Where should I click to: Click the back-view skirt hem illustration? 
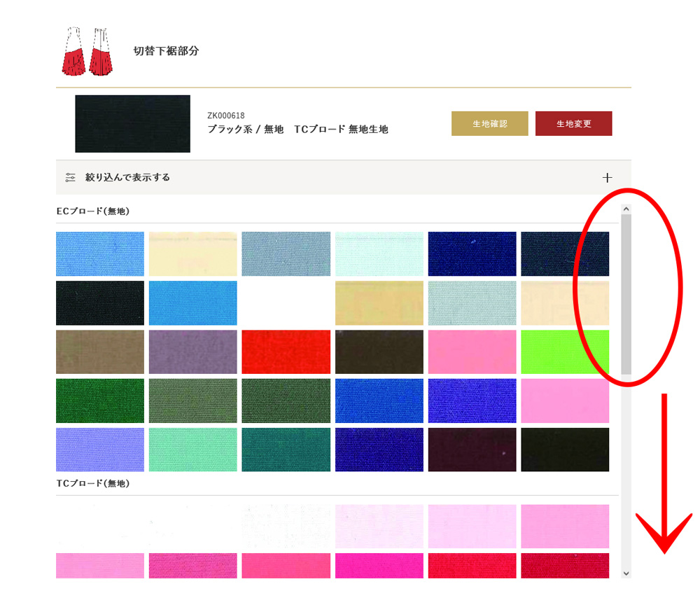[101, 51]
